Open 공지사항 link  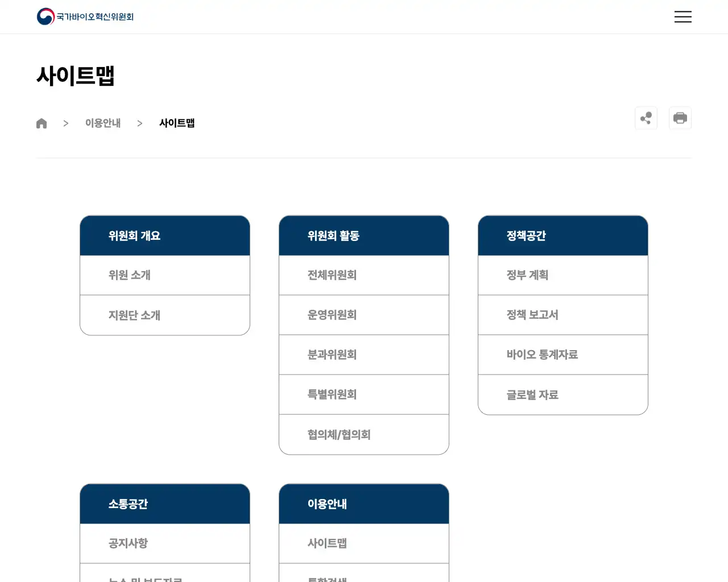(x=165, y=543)
